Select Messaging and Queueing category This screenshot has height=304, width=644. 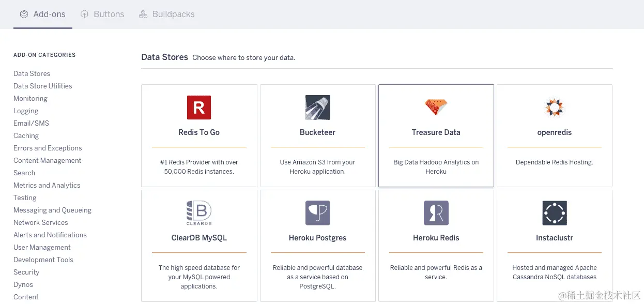point(52,210)
